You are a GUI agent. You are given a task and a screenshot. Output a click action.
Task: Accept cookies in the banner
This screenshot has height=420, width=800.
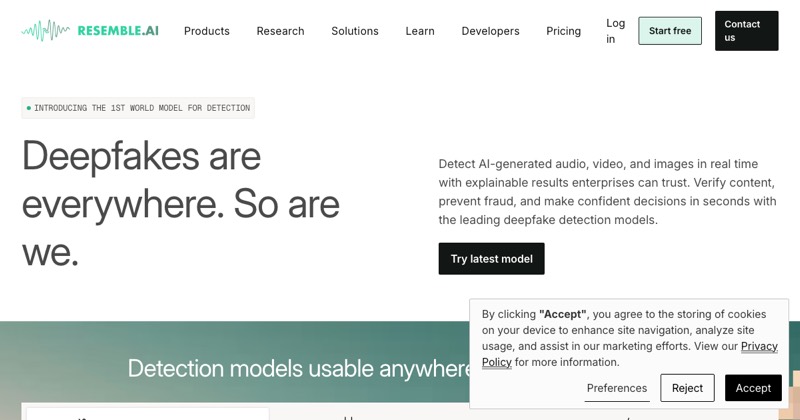(x=753, y=388)
